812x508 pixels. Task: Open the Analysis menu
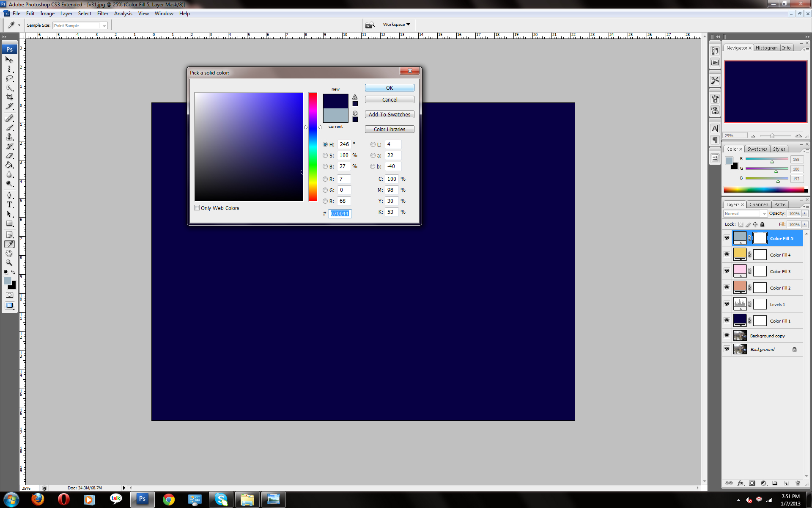pos(123,14)
